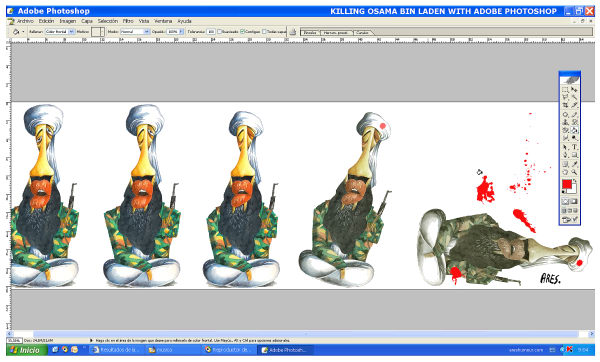Viewport: 600px width, 362px height.
Task: Select the Rectangular Marquee tool
Action: [565, 90]
